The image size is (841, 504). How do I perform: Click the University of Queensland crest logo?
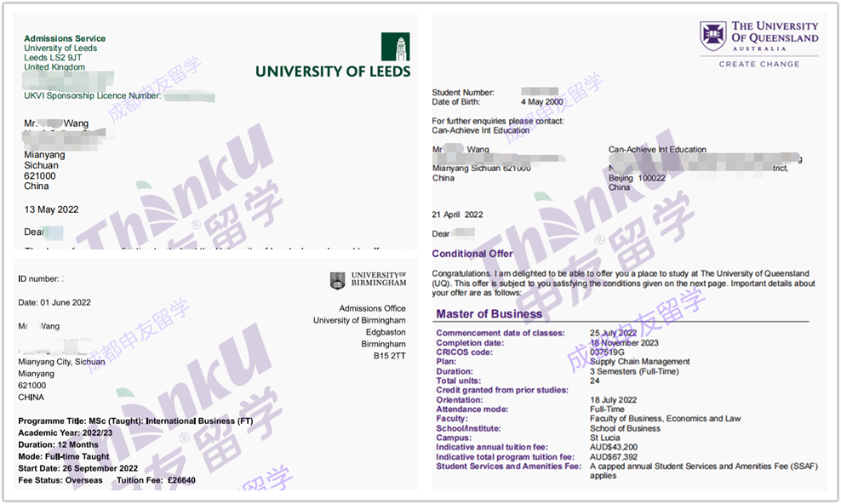click(x=712, y=37)
